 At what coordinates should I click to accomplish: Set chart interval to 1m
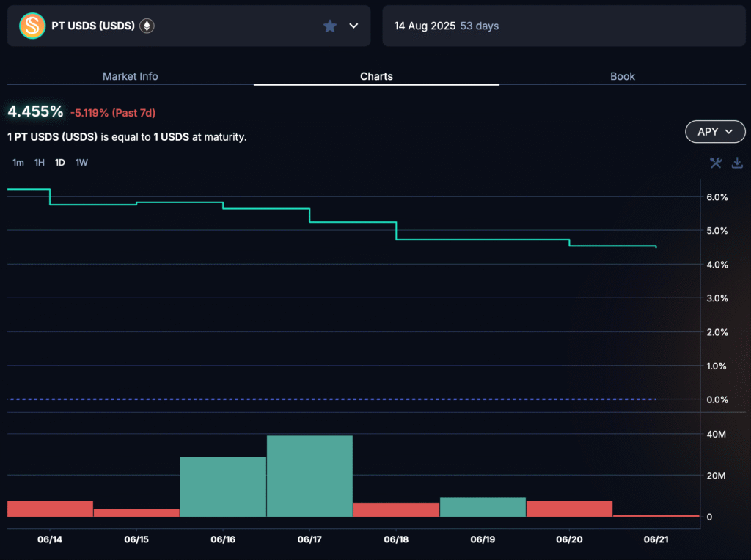point(18,162)
